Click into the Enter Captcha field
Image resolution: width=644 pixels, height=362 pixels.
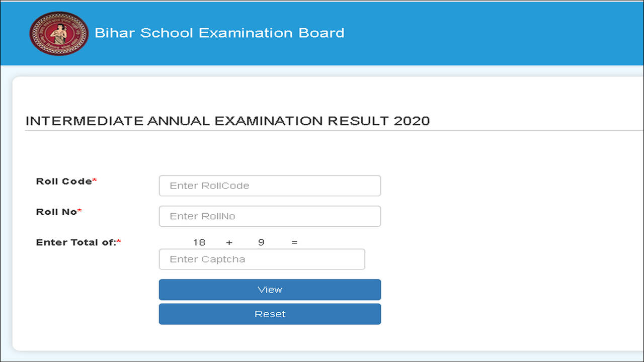[x=262, y=259]
